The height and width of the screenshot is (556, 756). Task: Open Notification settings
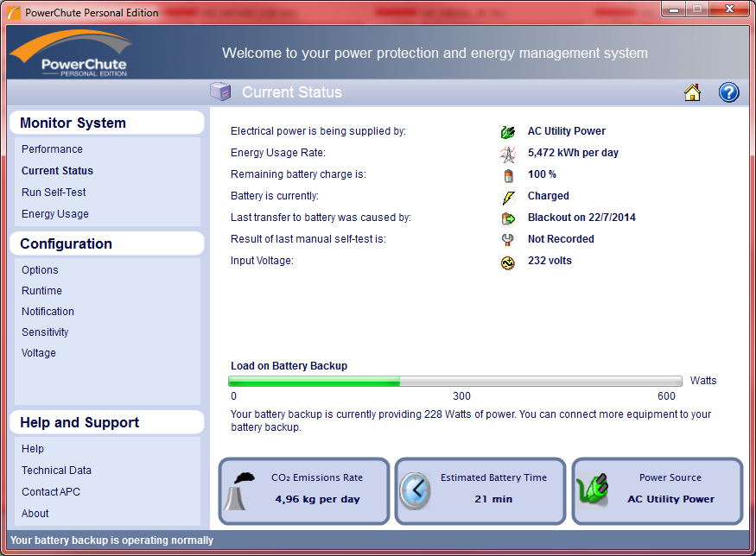pos(48,312)
